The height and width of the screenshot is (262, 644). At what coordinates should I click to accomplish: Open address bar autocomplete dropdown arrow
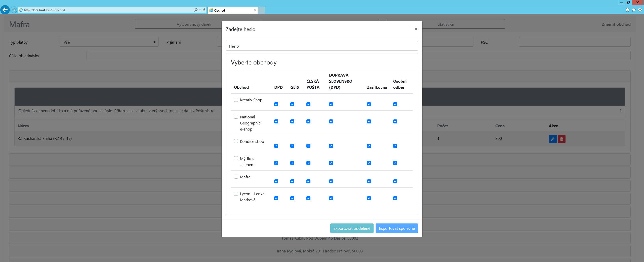click(200, 10)
